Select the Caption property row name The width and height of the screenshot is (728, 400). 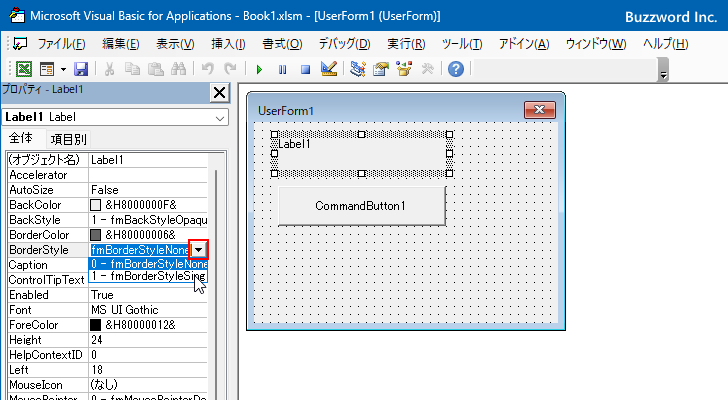47,265
